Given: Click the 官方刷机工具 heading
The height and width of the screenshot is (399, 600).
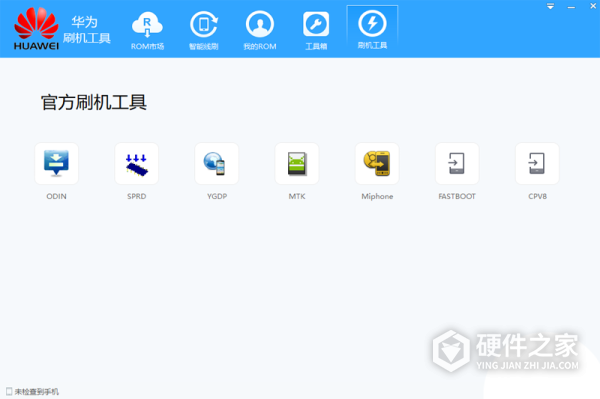Looking at the screenshot, I should point(94,103).
